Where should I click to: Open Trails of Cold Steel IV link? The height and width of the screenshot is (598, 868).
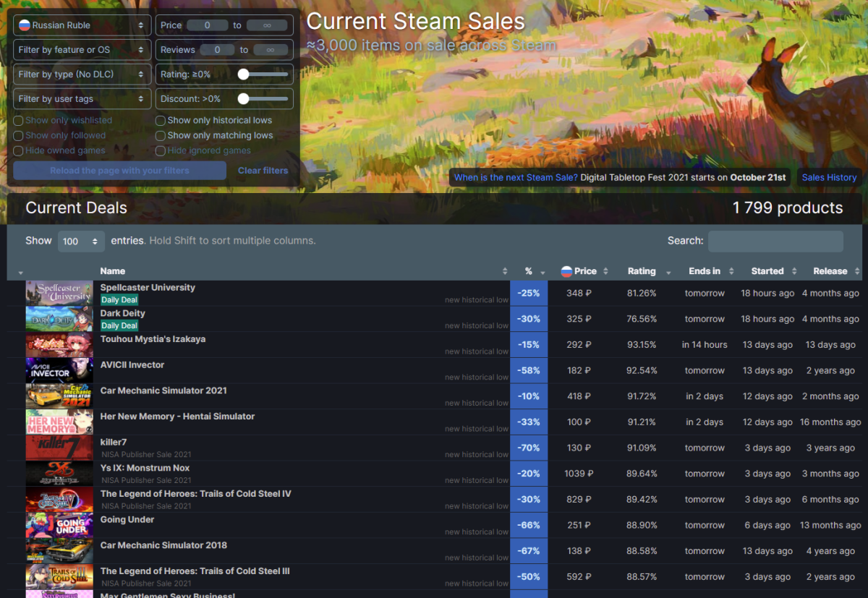196,494
